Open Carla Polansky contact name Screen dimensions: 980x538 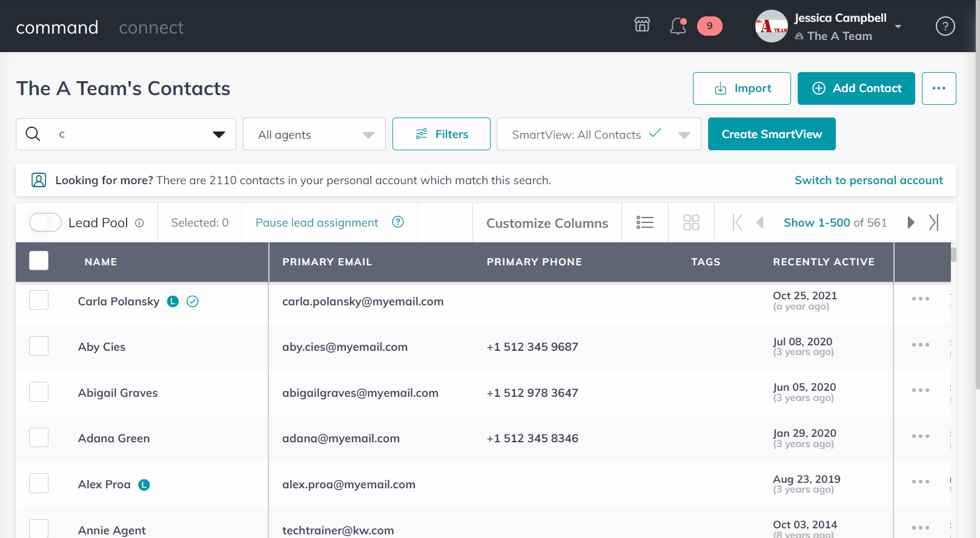click(x=119, y=301)
